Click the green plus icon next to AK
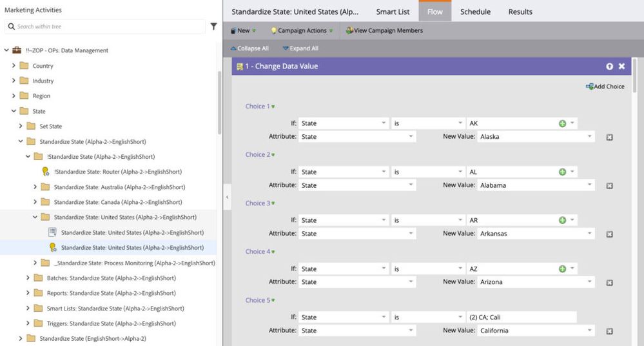Screen dimensions: 644x346 (x=562, y=123)
